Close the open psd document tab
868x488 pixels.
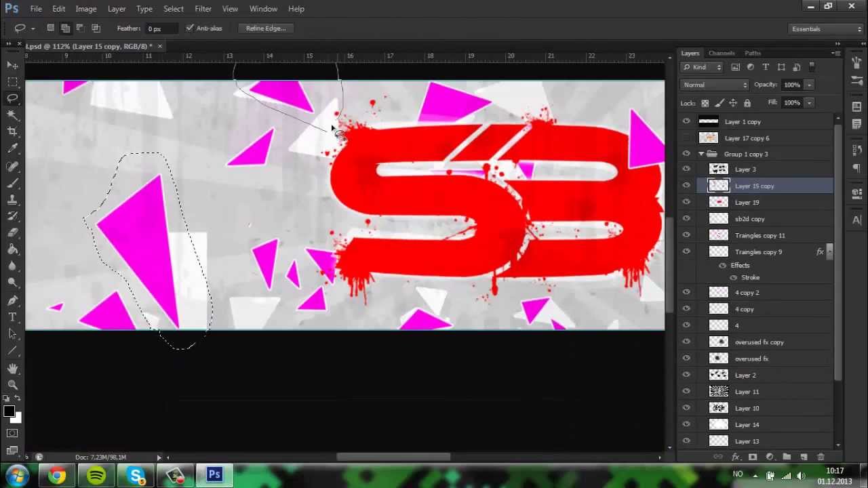160,46
